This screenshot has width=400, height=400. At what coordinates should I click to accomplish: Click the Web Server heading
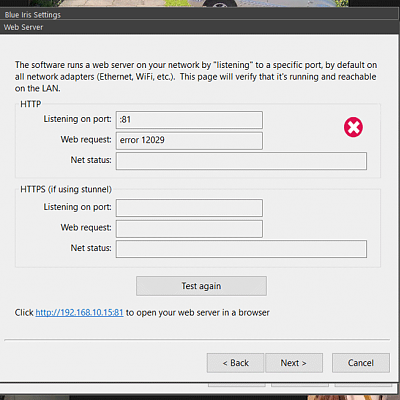coord(23,27)
